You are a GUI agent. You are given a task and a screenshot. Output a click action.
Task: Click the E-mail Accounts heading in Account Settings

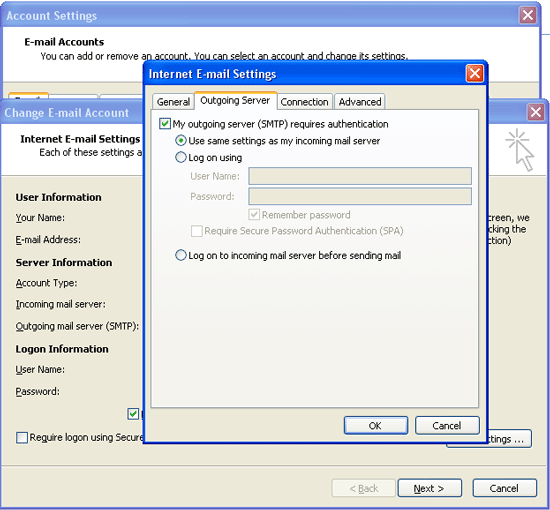tap(64, 42)
